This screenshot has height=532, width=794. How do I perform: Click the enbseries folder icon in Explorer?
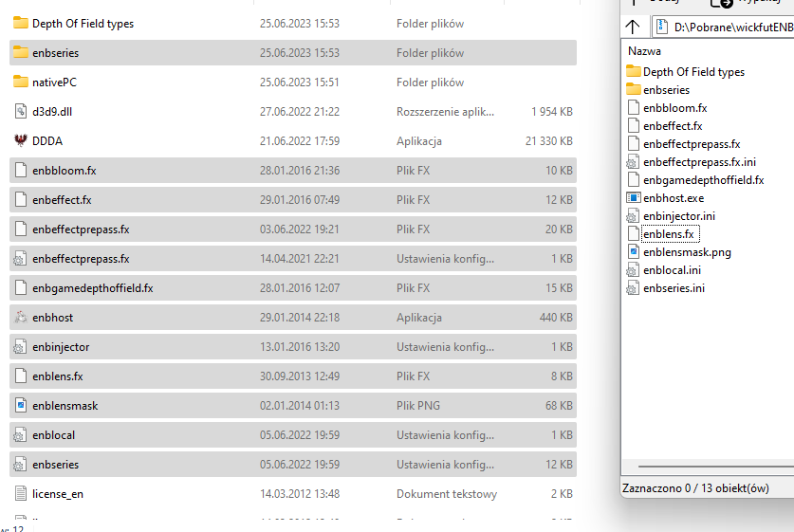[x=20, y=52]
